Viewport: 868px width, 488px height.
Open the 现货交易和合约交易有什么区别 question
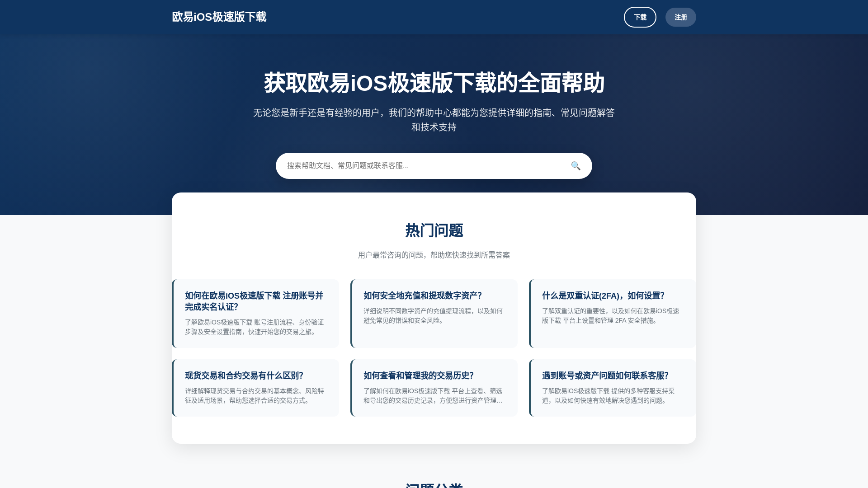point(255,388)
